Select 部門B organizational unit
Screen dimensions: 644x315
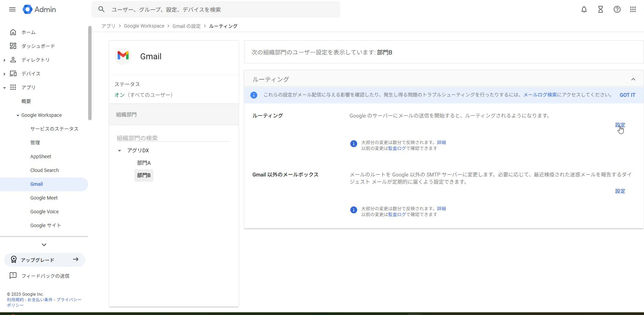point(144,175)
